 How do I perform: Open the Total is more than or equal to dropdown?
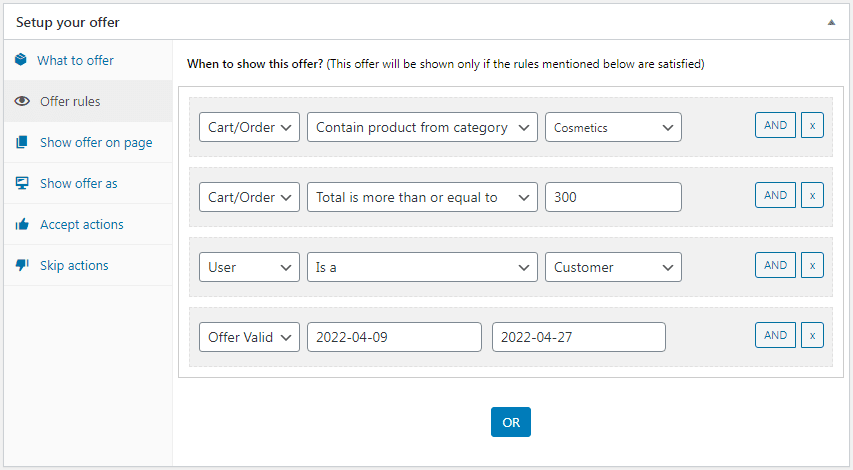(422, 197)
